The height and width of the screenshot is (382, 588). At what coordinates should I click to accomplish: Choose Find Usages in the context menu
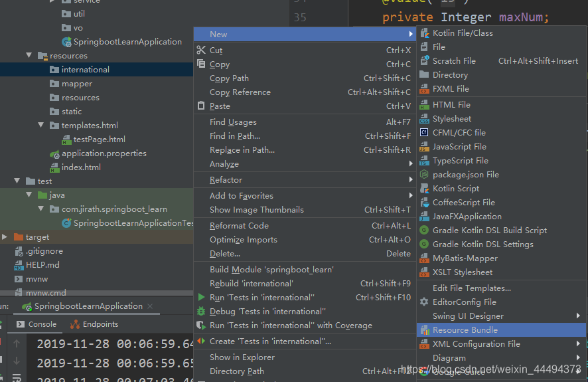[x=305, y=122]
